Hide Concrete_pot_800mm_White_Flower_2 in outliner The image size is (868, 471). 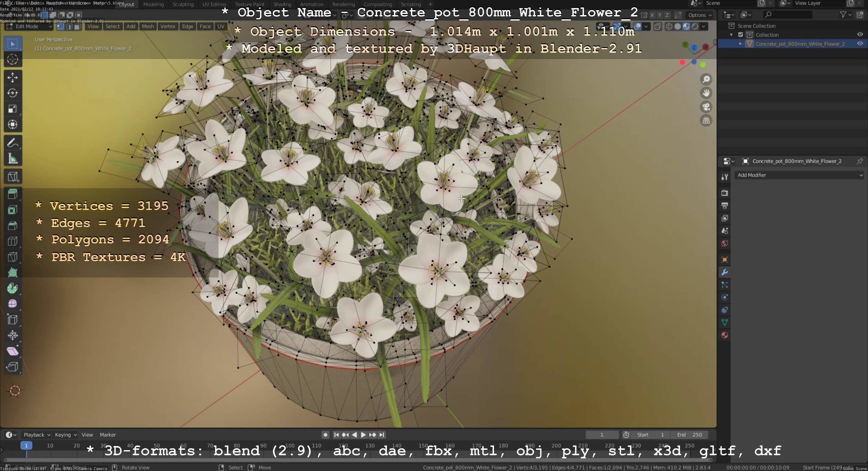(x=860, y=44)
